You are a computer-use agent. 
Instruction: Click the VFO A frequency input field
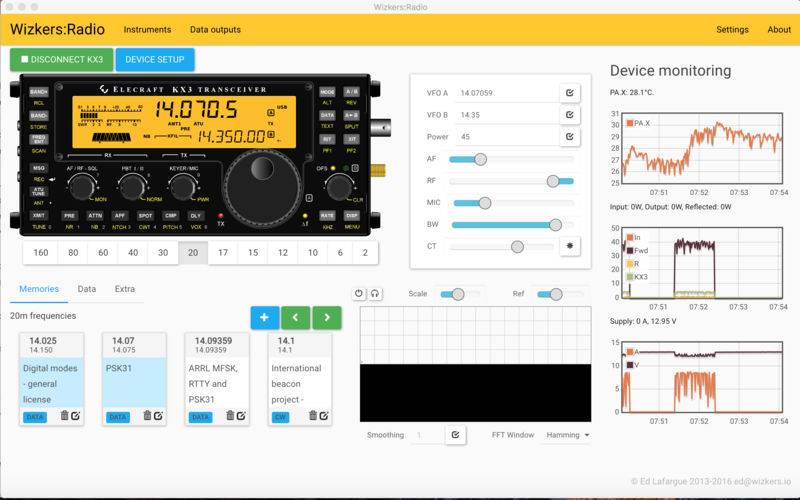[508, 93]
